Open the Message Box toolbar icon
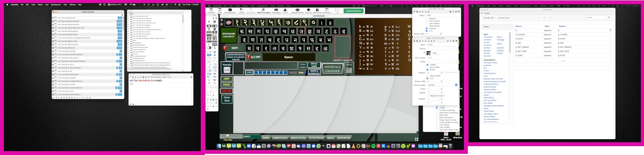The width and height of the screenshot is (644, 155). click(x=230, y=11)
